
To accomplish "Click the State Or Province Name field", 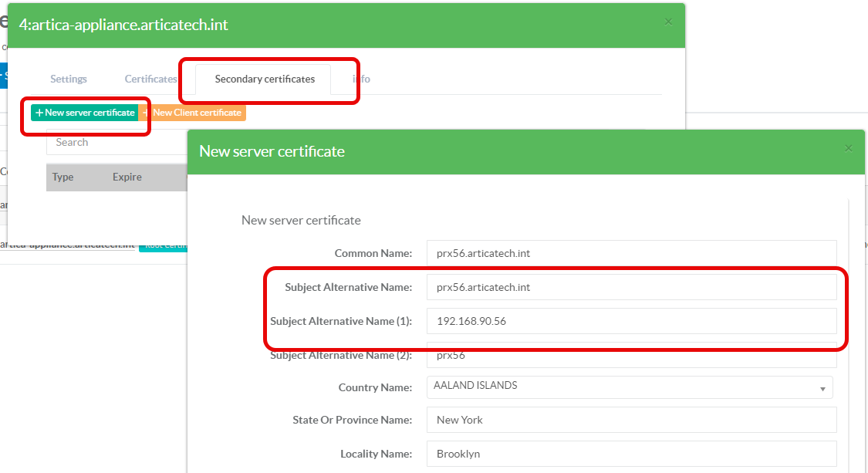I will coord(630,420).
